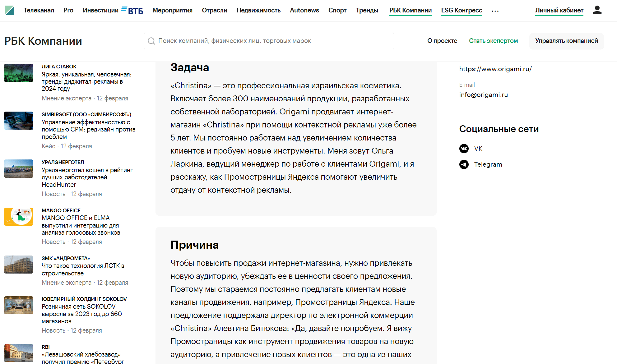
Task: Go to the Pro section
Action: tap(68, 10)
